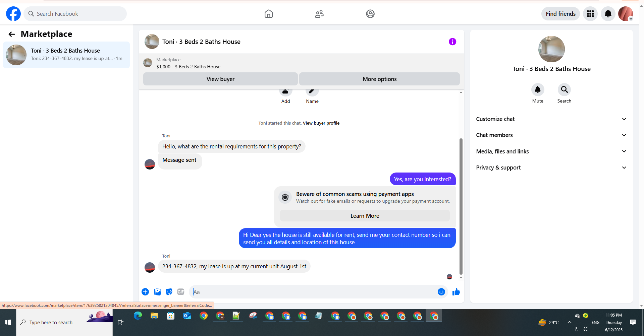Click the chat scroll down arrow
This screenshot has height=336, width=644.
point(461,277)
